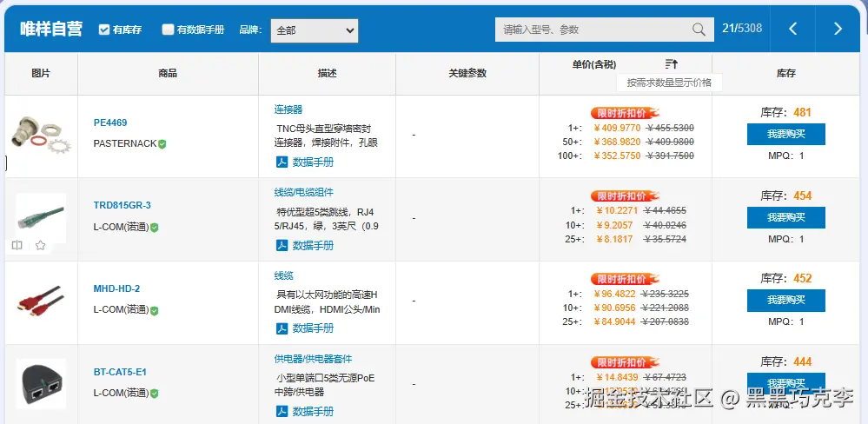
Task: Click PDF icon in PE4469 row
Action: tap(282, 162)
